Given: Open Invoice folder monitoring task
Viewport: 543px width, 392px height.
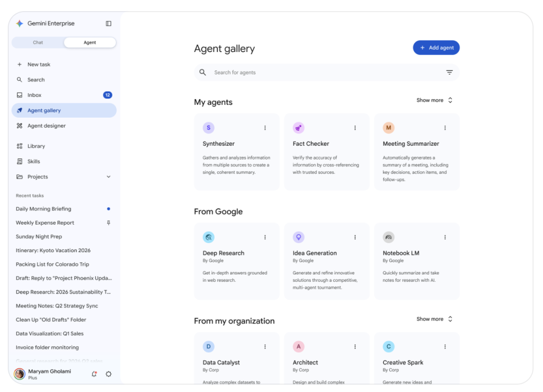Looking at the screenshot, I should click(64, 348).
